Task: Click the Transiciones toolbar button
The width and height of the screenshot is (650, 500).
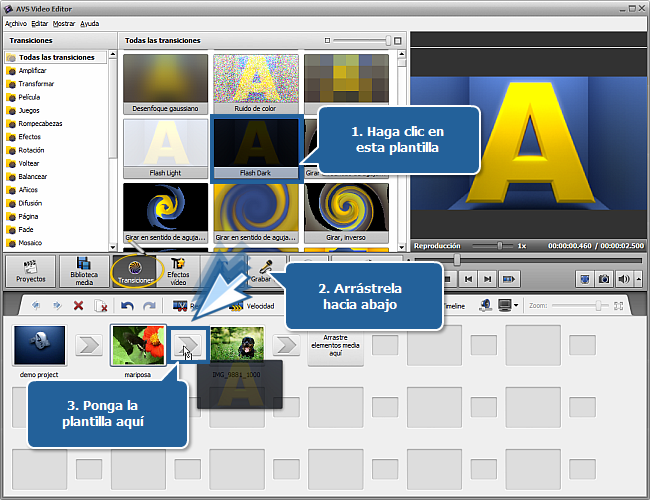Action: [x=133, y=270]
